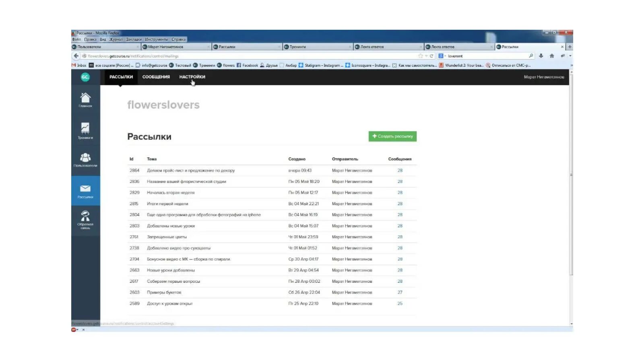Screen dimensions: 644x362
Task: Open the toolbar overflow dropdown arrow
Action: [x=570, y=56]
